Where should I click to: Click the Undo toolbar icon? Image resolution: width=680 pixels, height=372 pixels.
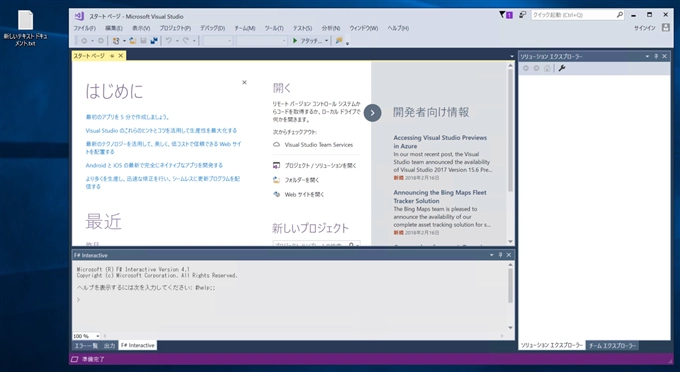click(x=169, y=41)
